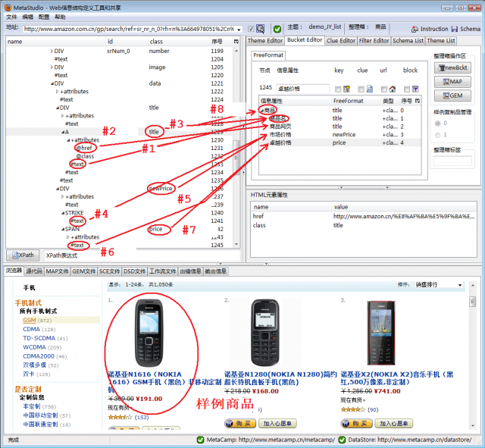Click MetaCamp green status icon
485x448 pixels.
200,440
